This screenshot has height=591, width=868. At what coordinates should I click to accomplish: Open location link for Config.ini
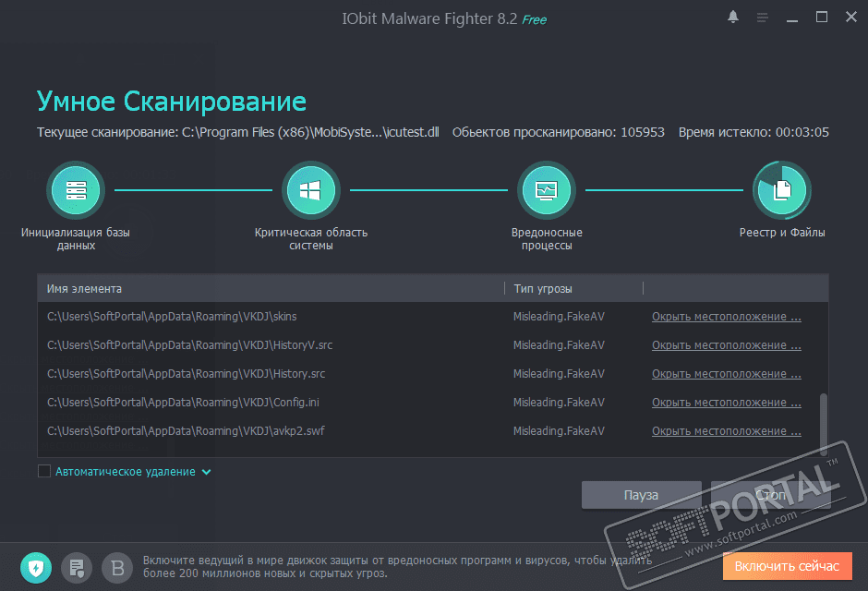[727, 403]
